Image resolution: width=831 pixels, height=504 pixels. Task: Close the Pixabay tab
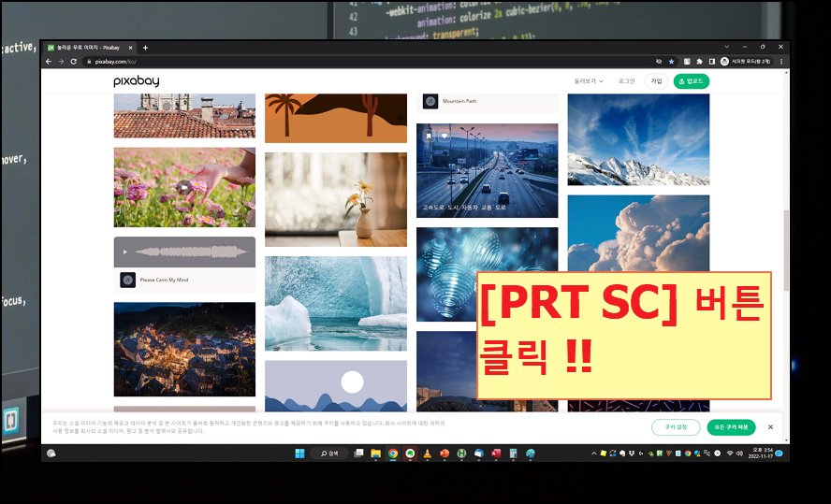(130, 48)
